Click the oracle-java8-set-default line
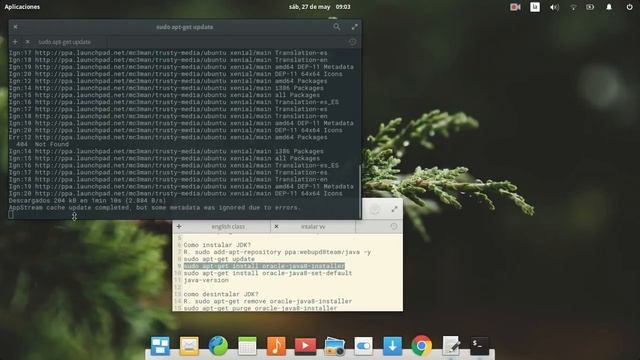 (x=267, y=273)
